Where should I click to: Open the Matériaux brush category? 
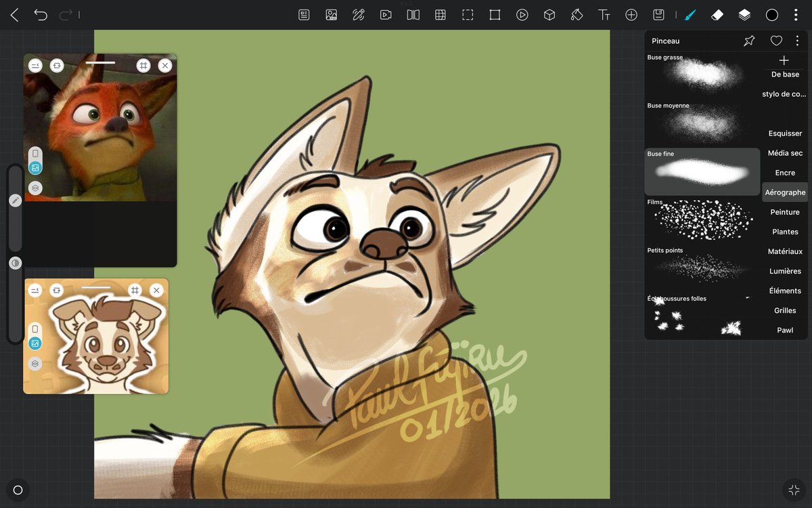785,251
